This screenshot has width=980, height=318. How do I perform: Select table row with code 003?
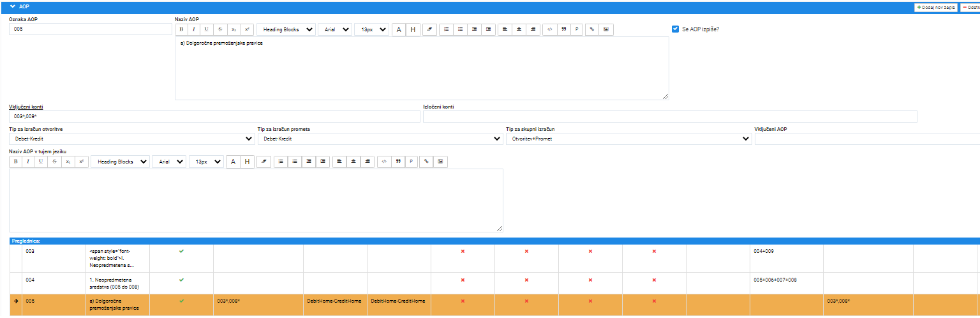click(494, 259)
